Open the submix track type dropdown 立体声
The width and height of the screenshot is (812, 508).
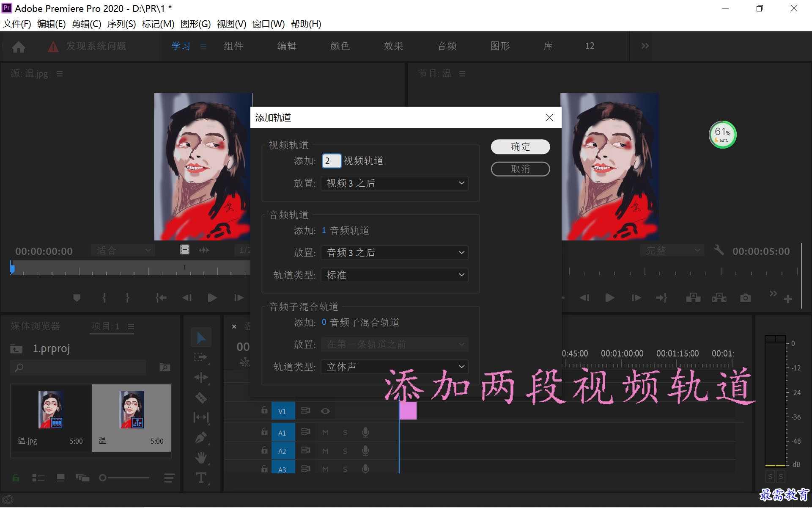pos(395,367)
